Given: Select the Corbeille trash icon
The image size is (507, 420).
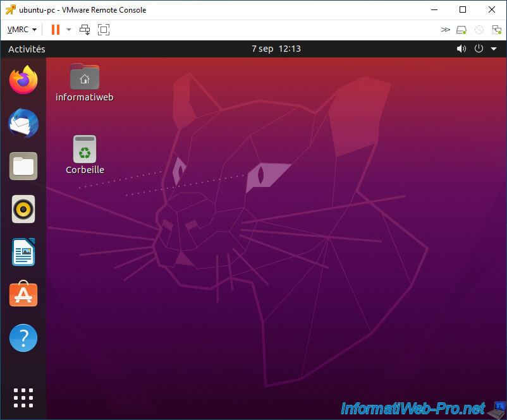Looking at the screenshot, I should point(85,149).
